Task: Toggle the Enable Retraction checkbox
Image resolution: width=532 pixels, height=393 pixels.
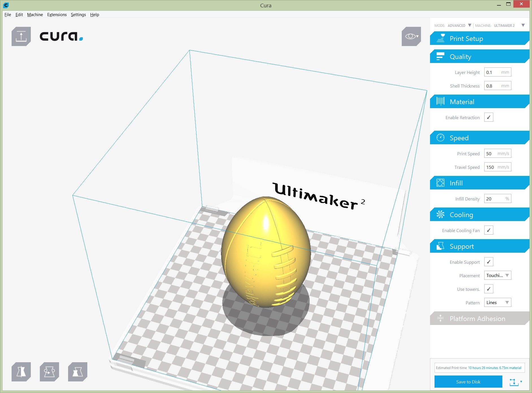Action: (x=489, y=117)
